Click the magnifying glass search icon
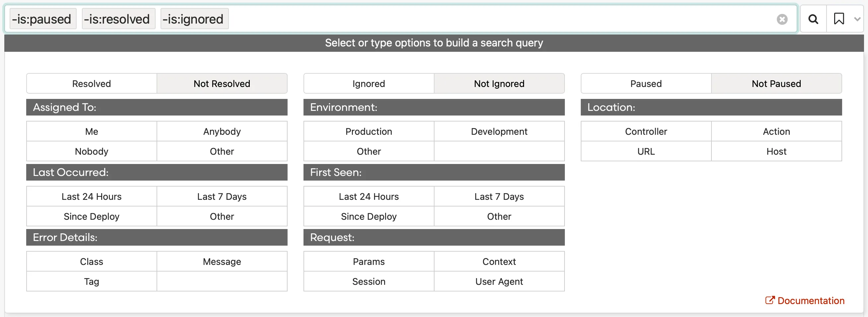 (x=813, y=19)
